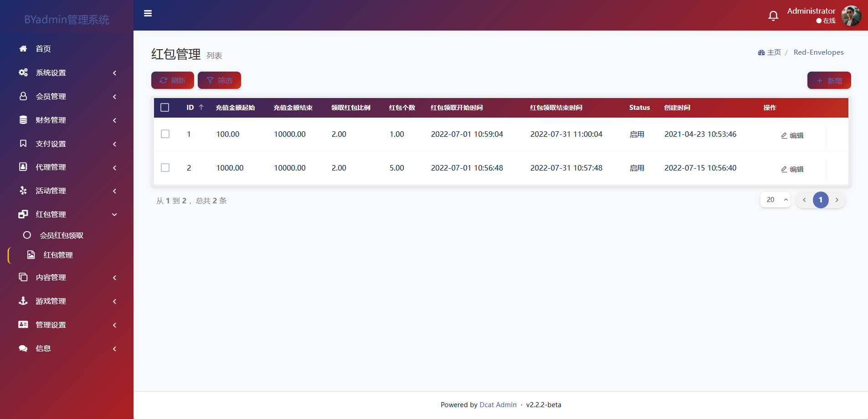Open the 20 per-page dropdown

coord(776,199)
